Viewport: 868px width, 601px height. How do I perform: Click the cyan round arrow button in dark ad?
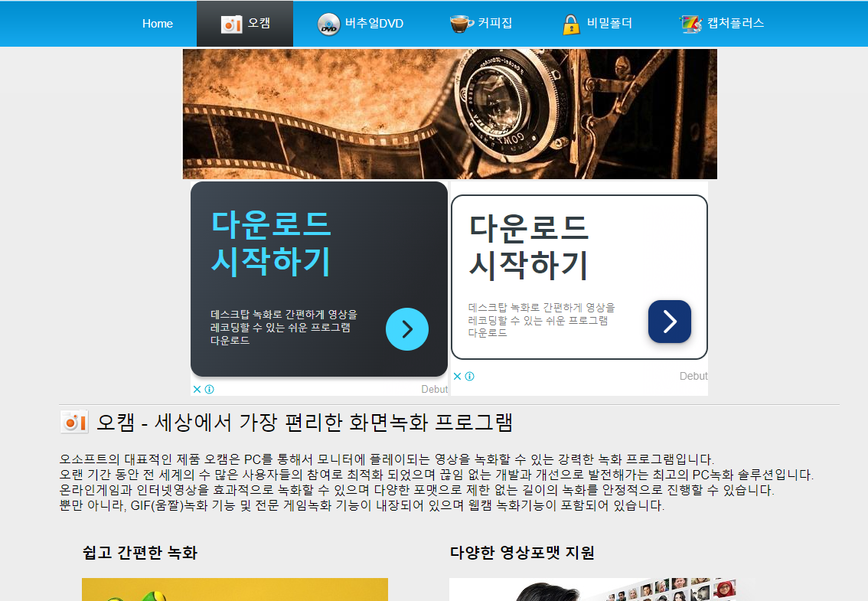[x=407, y=329]
